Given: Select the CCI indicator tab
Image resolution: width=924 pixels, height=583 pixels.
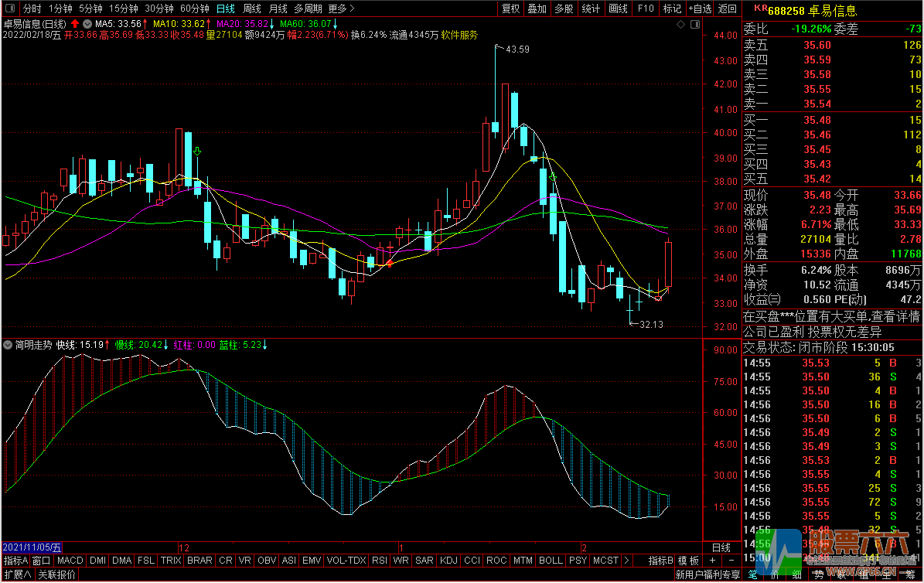Looking at the screenshot, I should pyautogui.click(x=472, y=561).
